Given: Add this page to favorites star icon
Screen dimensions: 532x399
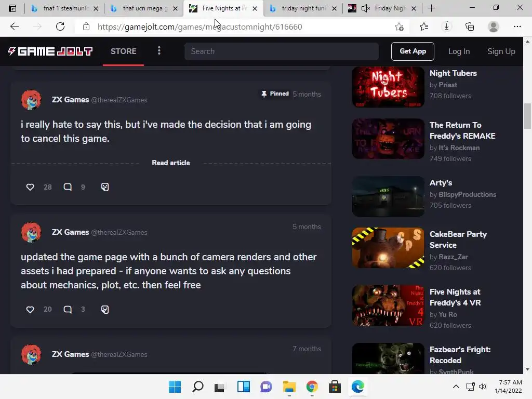Looking at the screenshot, I should 400,26.
